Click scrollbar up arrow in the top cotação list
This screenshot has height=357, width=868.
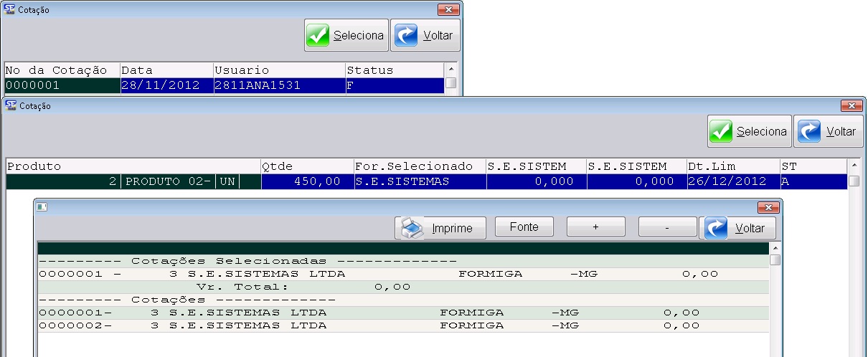(450, 70)
